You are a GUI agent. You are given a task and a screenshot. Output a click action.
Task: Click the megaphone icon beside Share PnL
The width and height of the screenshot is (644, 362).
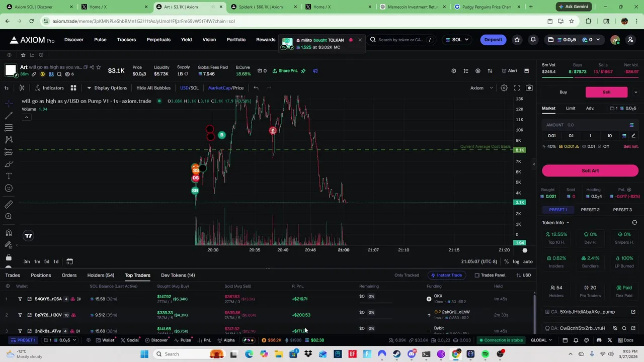[x=315, y=71]
